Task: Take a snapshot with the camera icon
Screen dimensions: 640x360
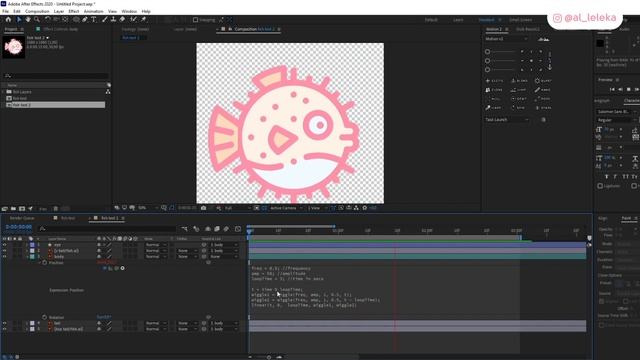Action: tap(203, 208)
